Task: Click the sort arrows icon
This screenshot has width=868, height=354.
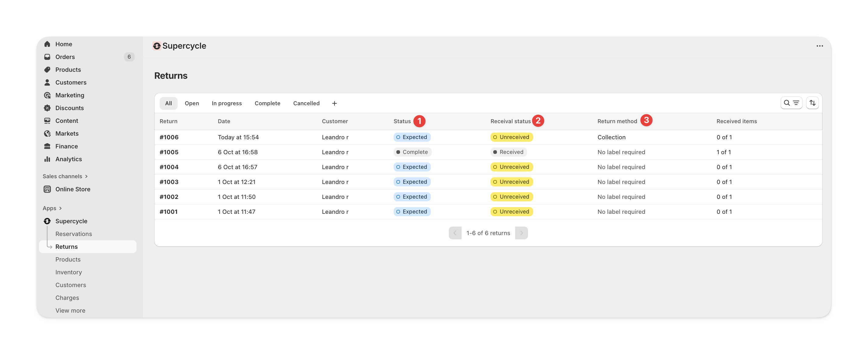Action: coord(813,102)
